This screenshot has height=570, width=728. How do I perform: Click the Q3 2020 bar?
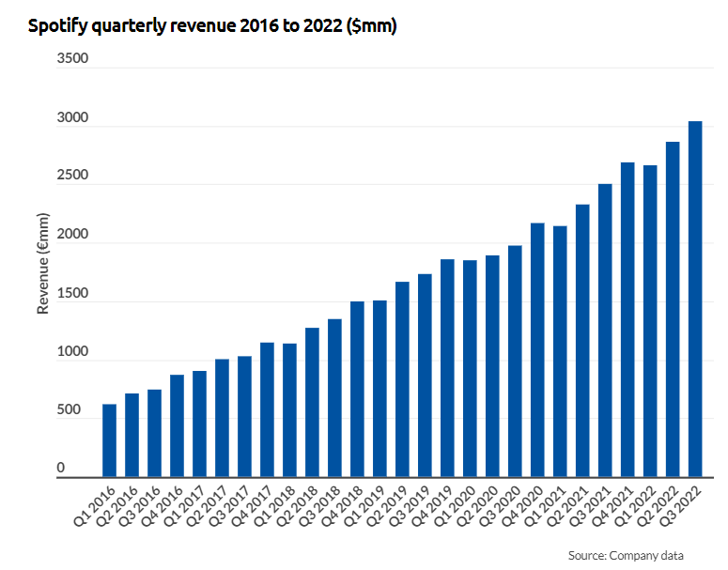pos(515,361)
